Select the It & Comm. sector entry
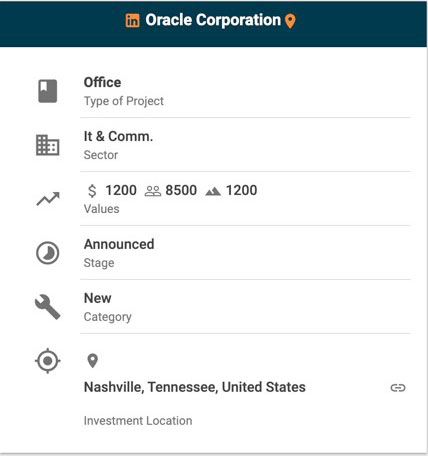The image size is (428, 456). [245, 145]
